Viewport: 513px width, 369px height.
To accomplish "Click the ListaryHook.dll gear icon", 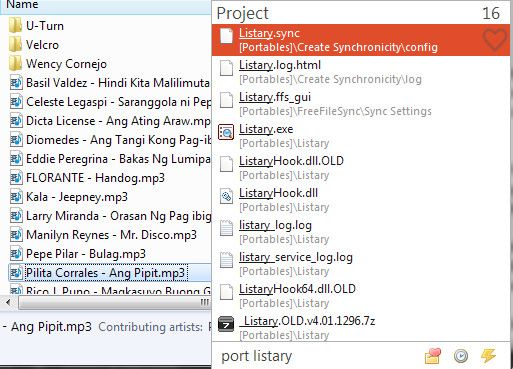I will [226, 196].
